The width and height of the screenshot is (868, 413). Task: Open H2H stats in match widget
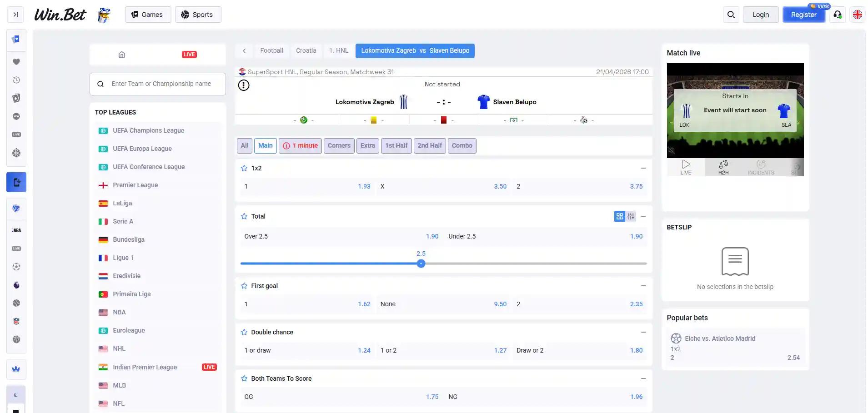click(x=723, y=167)
